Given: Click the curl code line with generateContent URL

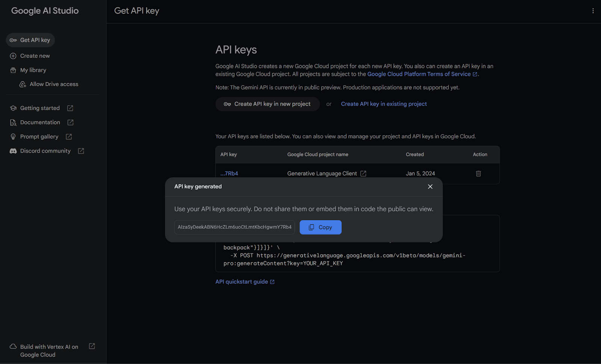Looking at the screenshot, I should [x=344, y=260].
